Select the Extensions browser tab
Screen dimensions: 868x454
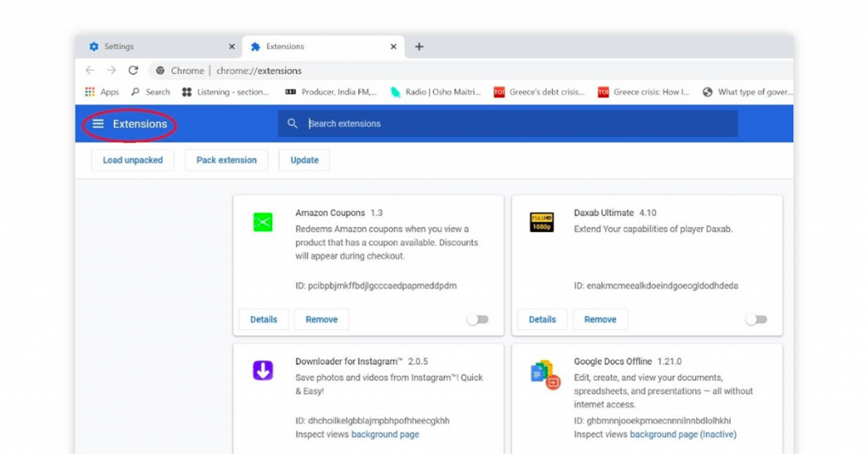coord(323,47)
